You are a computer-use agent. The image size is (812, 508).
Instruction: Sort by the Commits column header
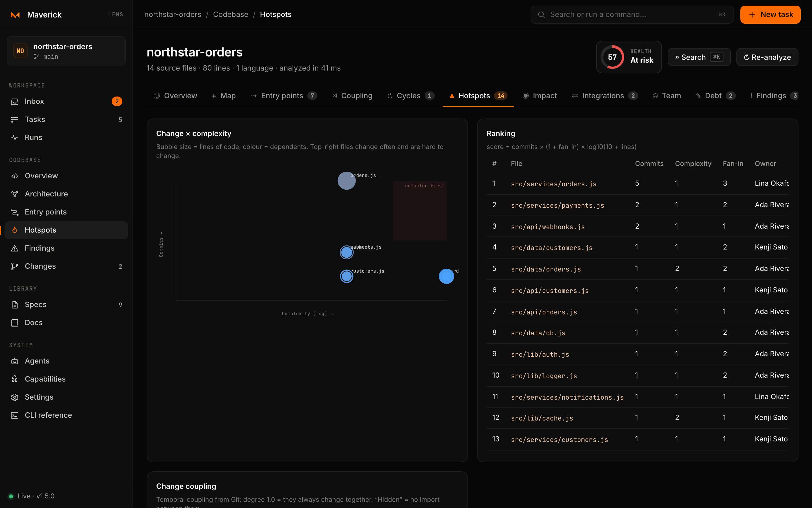pos(649,164)
